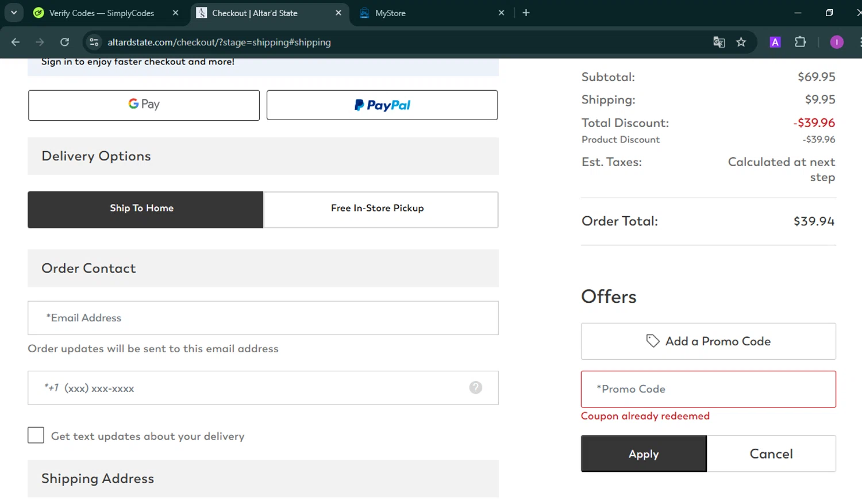Go back to the previous page
This screenshot has height=504, width=862.
coord(16,42)
